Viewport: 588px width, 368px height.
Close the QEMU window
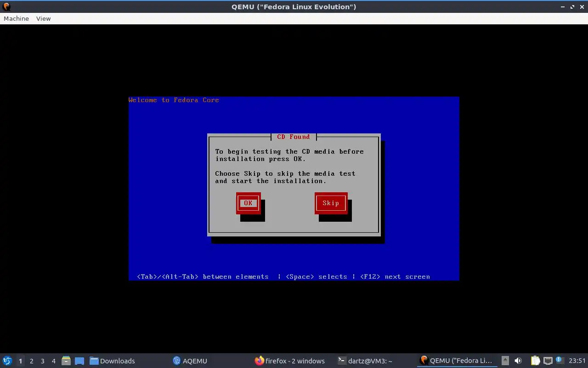click(582, 7)
